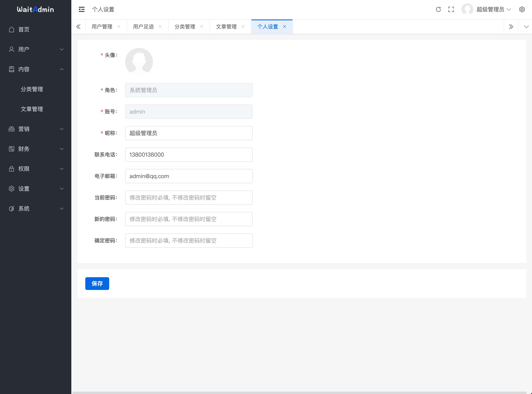Open the tab options dropdown arrow

pos(526,27)
